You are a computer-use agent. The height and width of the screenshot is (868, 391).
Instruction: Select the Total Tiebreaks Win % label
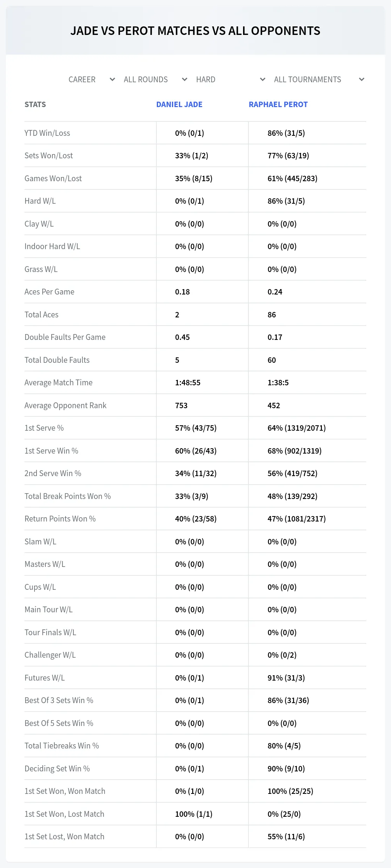(62, 746)
